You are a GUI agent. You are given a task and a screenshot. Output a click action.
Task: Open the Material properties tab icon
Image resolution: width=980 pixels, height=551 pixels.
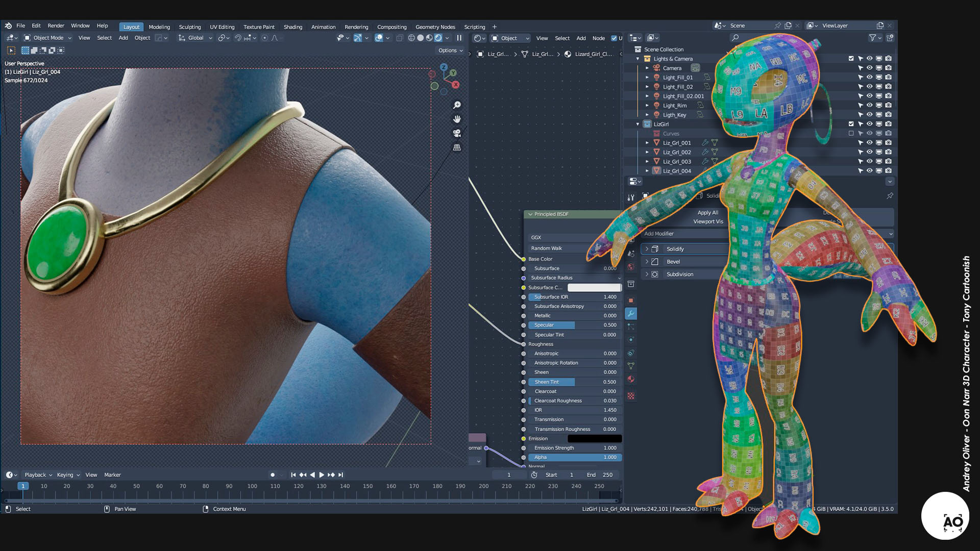(631, 379)
